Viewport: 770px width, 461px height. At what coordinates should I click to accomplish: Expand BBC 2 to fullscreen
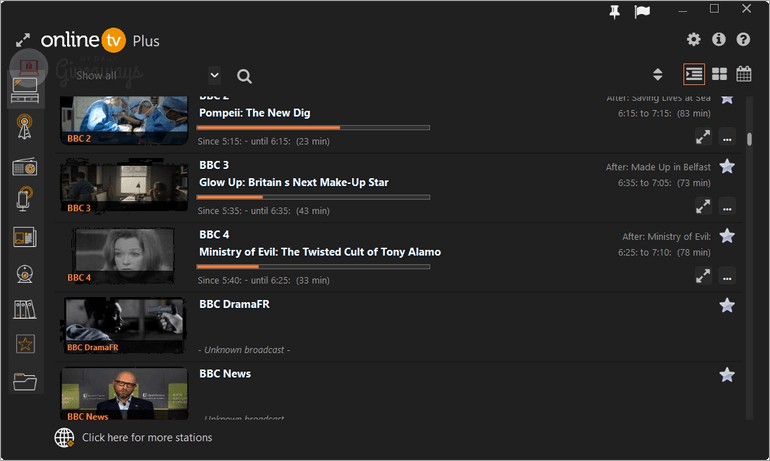point(703,136)
